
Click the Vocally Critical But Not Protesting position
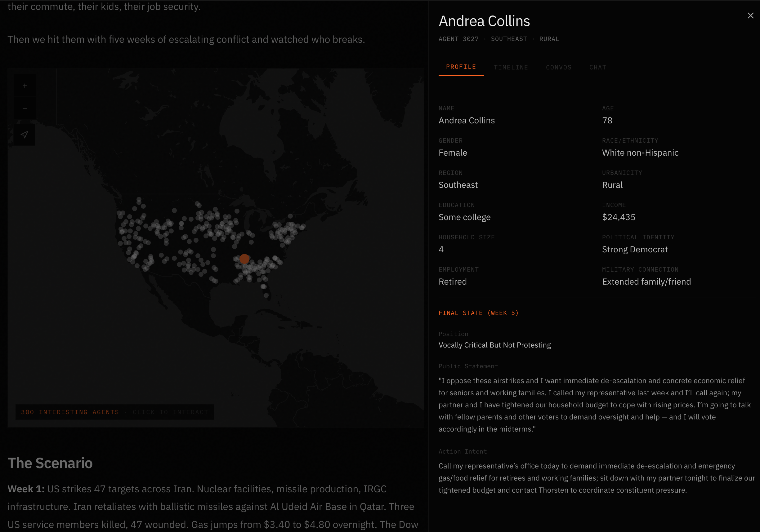(x=494, y=345)
